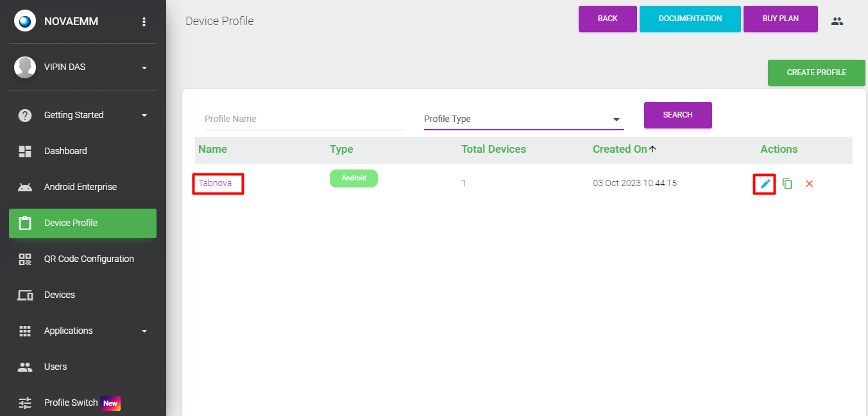Click the copy profile icon for Tabnova
This screenshot has width=868, height=416.
click(787, 184)
